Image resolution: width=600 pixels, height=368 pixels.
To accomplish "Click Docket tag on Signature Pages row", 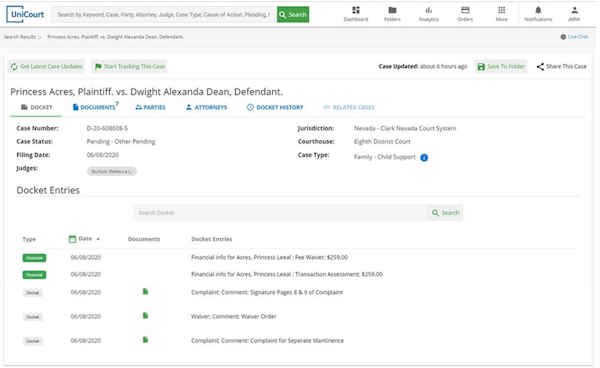I will 33,293.
